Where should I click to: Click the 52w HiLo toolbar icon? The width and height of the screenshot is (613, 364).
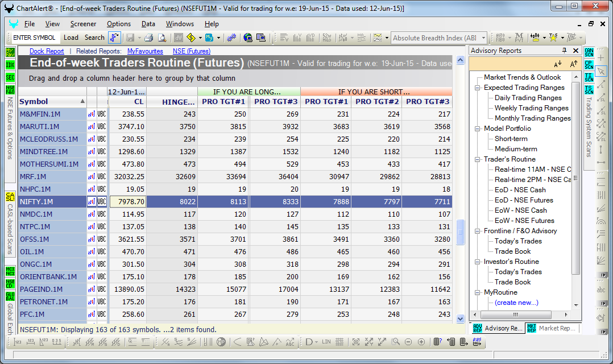[327, 38]
